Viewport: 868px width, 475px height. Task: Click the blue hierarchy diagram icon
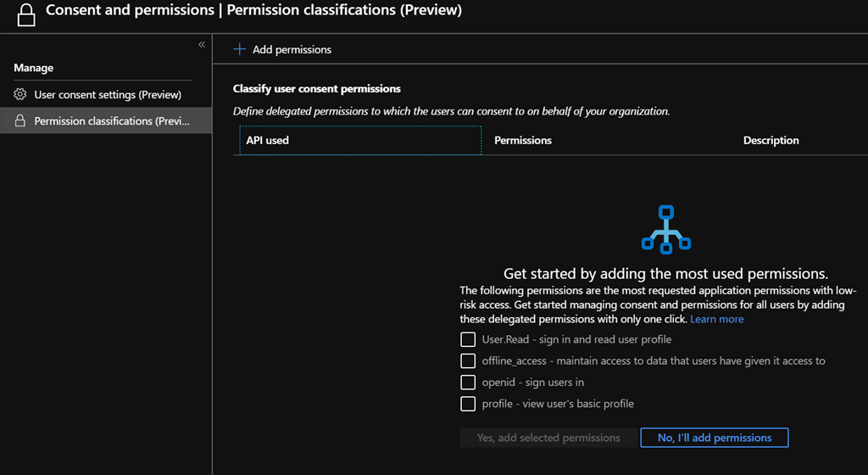click(x=665, y=229)
